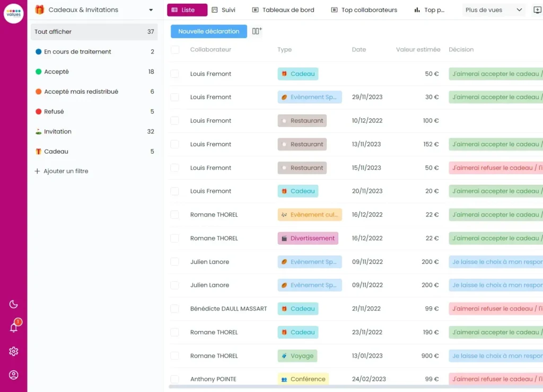Click Ajouter un filtre
Viewport: 543px width, 392px height.
coord(62,171)
